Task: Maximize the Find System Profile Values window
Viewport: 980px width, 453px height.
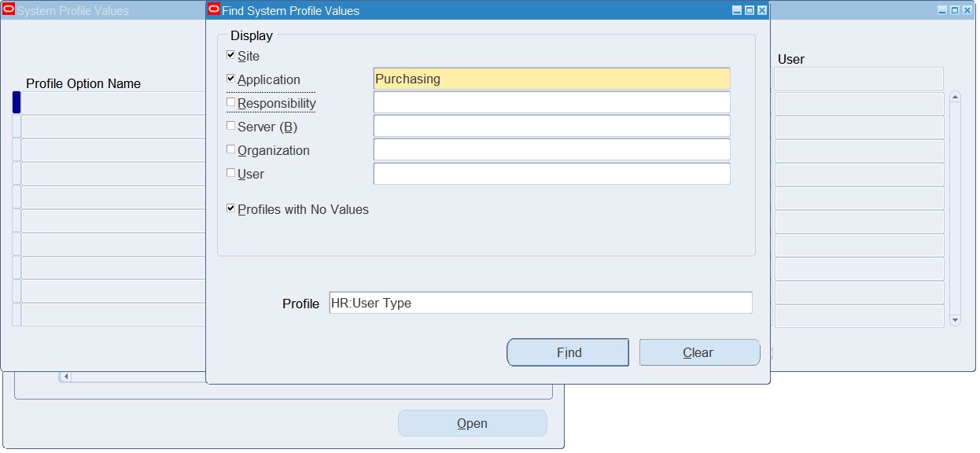Action: [748, 10]
